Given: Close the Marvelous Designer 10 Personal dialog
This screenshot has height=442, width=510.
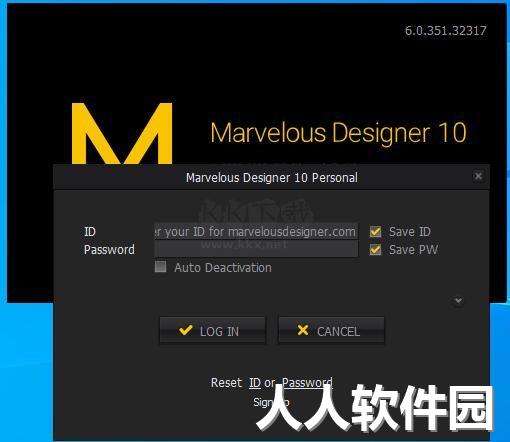Looking at the screenshot, I should click(x=478, y=176).
